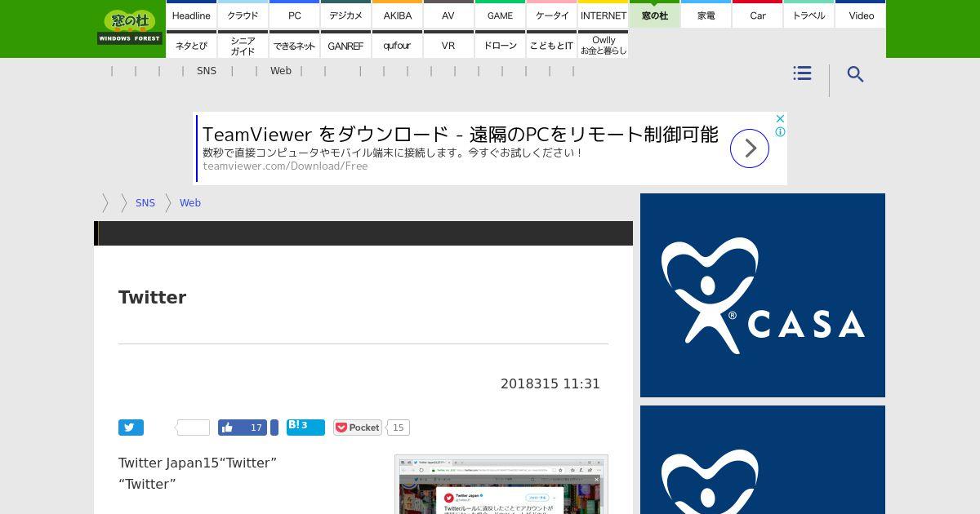Open the site search magnifier icon
This screenshot has height=514, width=980.
tap(855, 74)
